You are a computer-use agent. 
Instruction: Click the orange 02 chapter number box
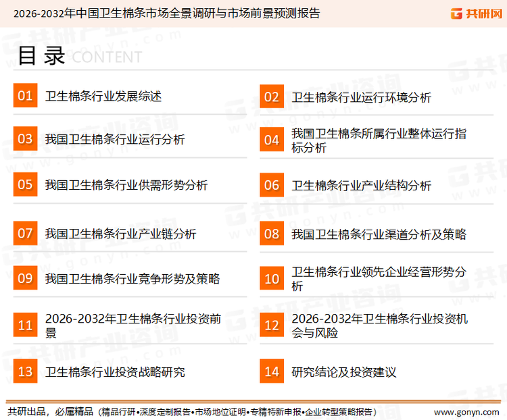(272, 97)
